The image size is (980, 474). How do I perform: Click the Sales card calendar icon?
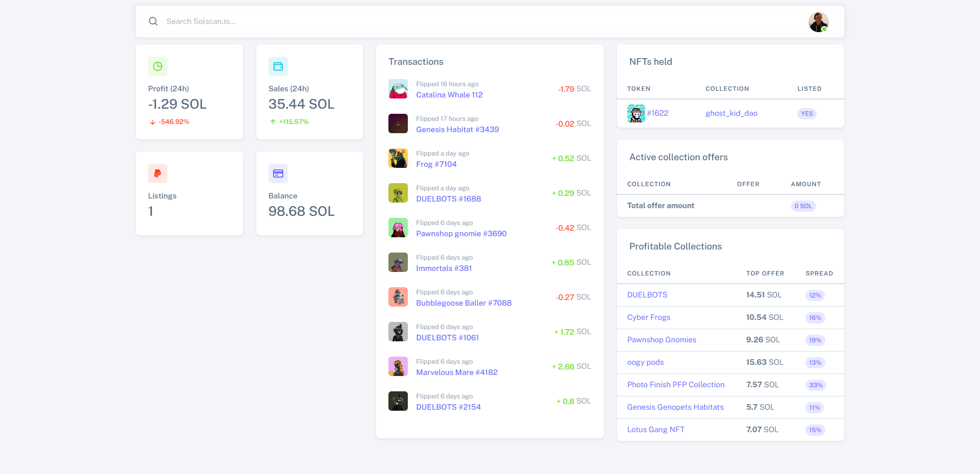278,66
